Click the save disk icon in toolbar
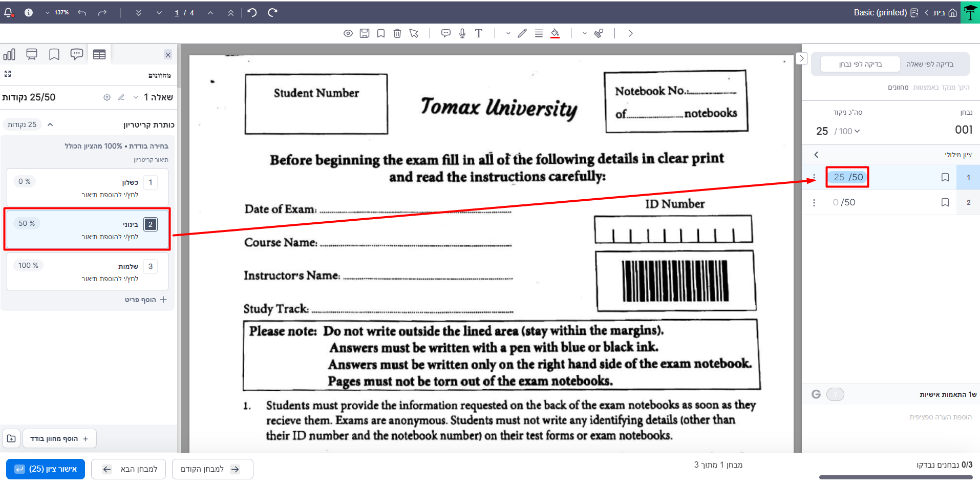Viewport: 980px width, 485px height. click(x=365, y=33)
